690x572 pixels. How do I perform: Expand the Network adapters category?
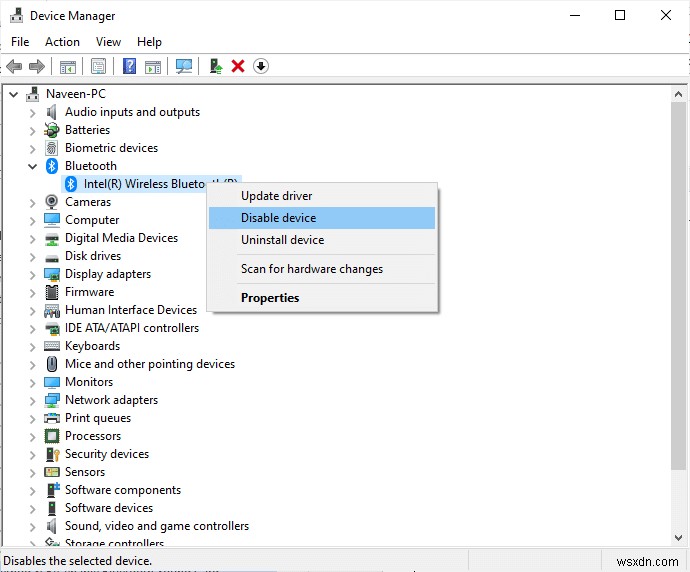pyautogui.click(x=33, y=400)
